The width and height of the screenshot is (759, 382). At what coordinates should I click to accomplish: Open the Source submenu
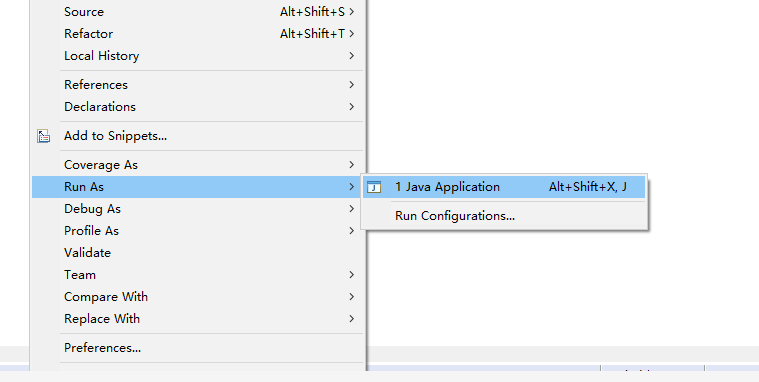pyautogui.click(x=197, y=12)
